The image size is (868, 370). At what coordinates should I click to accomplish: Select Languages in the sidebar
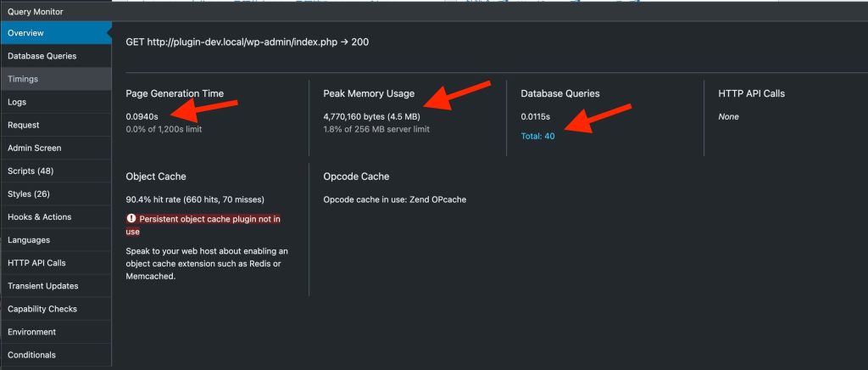[29, 240]
